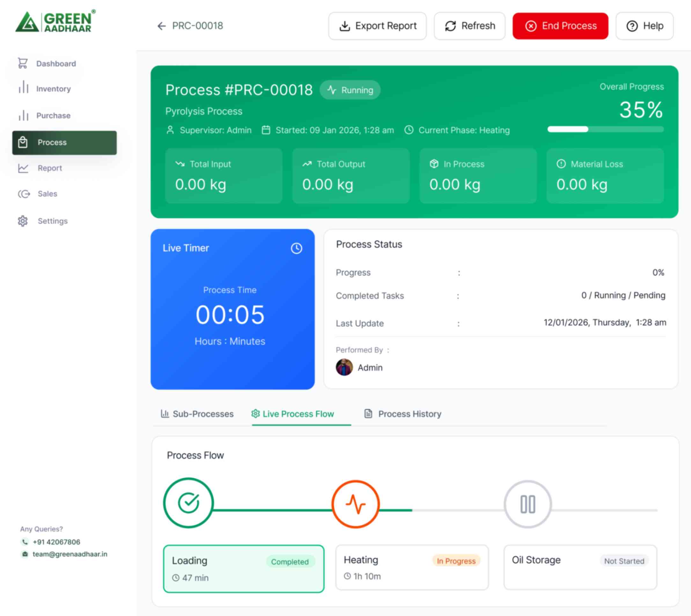Click the grey pause Oil Storage circle
Viewport: 691px width, 616px height.
click(528, 504)
